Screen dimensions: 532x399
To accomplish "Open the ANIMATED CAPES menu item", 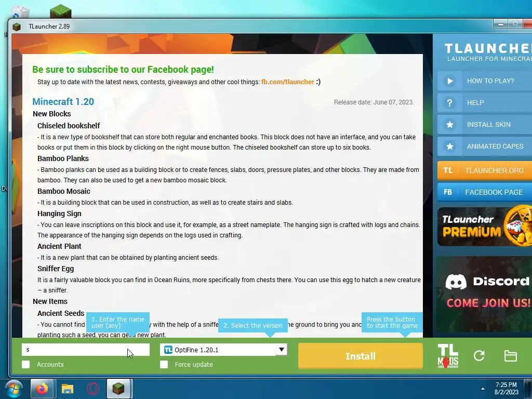I will tap(485, 146).
